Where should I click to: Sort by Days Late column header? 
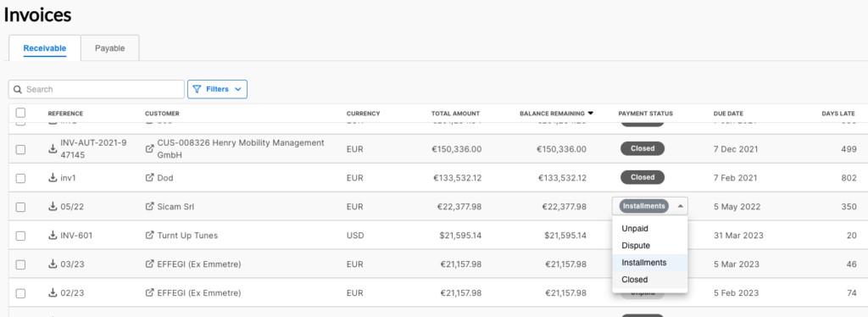coord(838,114)
